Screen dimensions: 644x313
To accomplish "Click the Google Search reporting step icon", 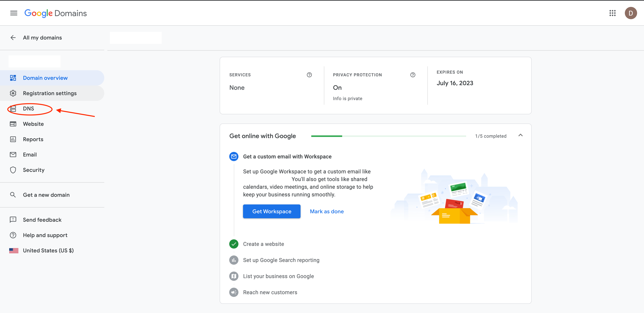I will [x=234, y=260].
